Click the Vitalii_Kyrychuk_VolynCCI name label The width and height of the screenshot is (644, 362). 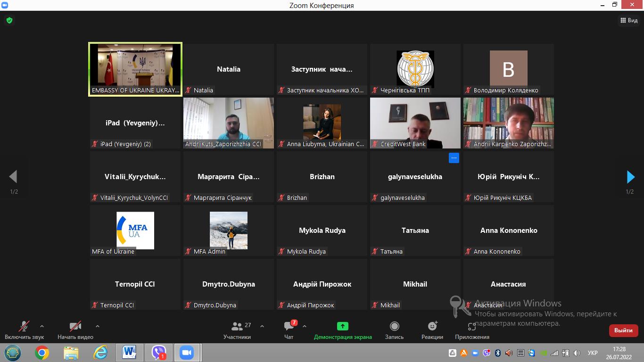pyautogui.click(x=134, y=197)
